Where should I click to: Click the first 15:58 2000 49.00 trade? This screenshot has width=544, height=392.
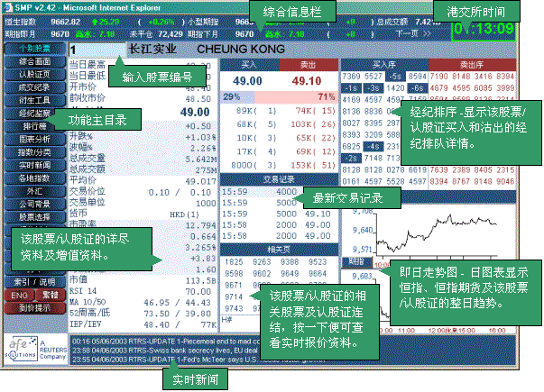[x=276, y=225]
